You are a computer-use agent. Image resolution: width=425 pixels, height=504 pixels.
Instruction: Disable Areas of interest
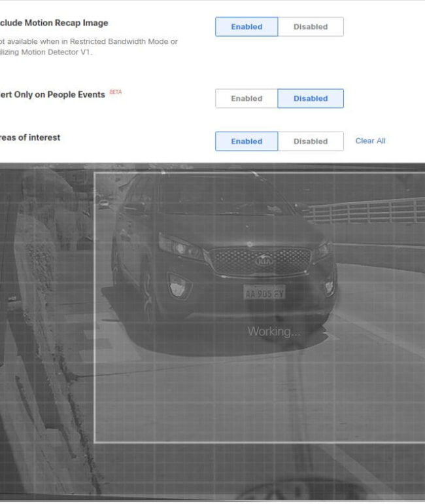[x=311, y=141]
